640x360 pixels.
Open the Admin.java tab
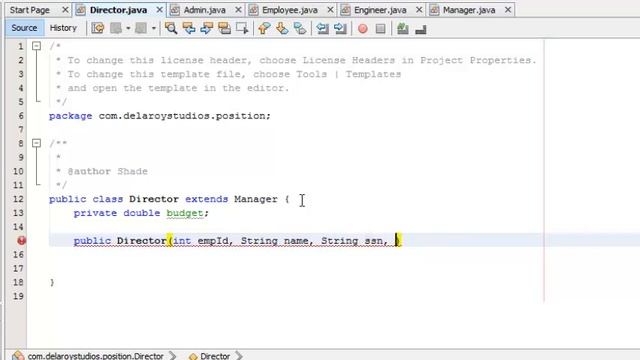(204, 10)
